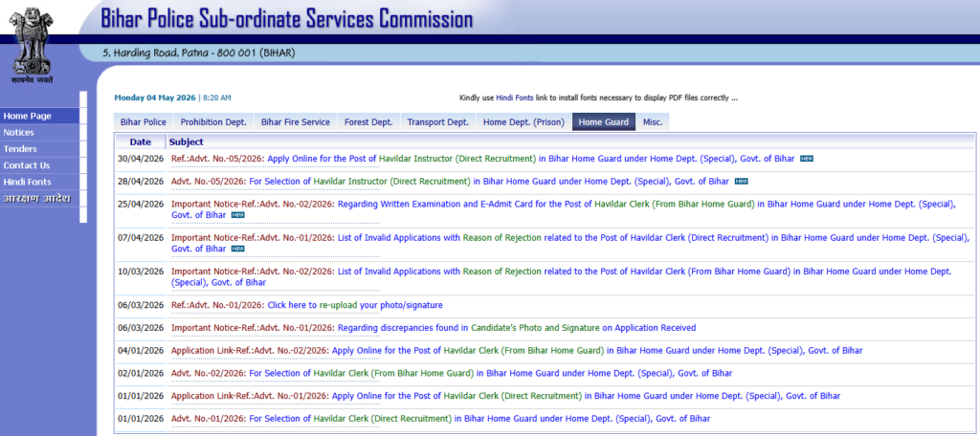Open E-Admit Card notice dated 25/04/2026
The image size is (980, 436).
coord(563,209)
